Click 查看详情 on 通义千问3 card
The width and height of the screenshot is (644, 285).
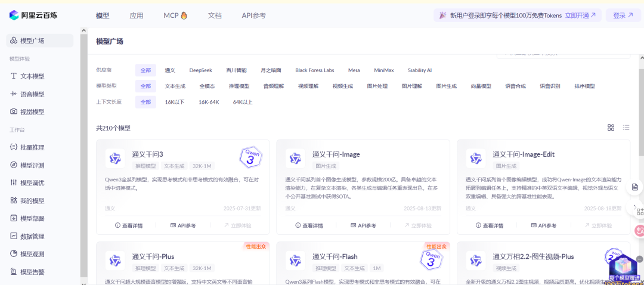[129, 225]
